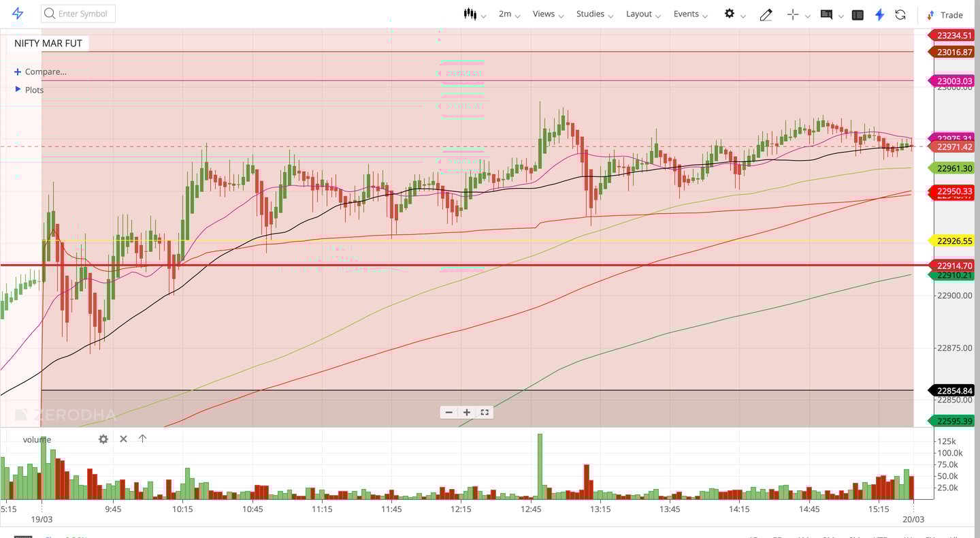The height and width of the screenshot is (538, 980).
Task: Click the 23003.03 pink price tag
Action: (952, 81)
